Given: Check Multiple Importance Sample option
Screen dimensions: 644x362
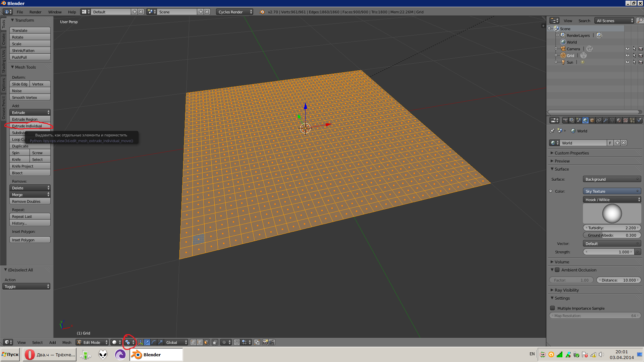Looking at the screenshot, I should point(552,308).
